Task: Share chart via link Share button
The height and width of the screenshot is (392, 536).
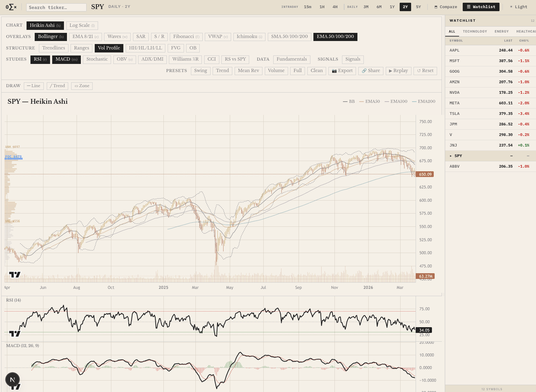Action: pyautogui.click(x=371, y=71)
